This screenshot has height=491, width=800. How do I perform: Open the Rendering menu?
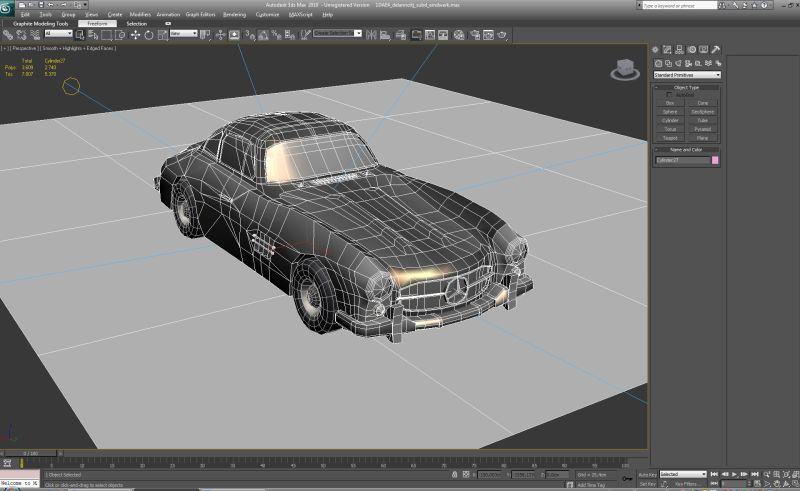(x=234, y=15)
